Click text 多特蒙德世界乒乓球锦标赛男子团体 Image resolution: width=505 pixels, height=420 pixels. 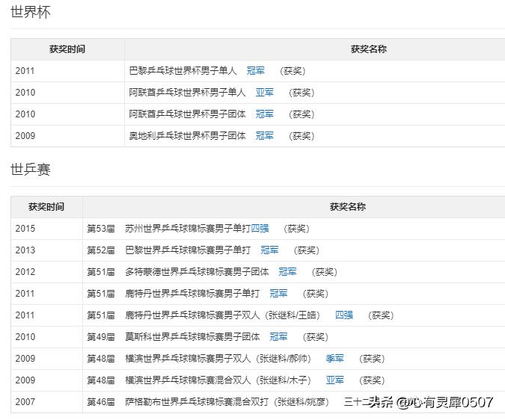tap(197, 272)
